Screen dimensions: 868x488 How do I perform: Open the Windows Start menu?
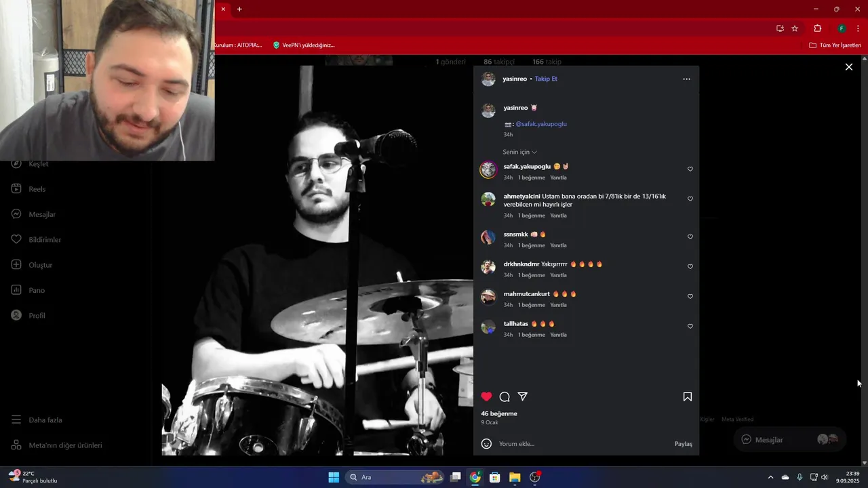334,477
